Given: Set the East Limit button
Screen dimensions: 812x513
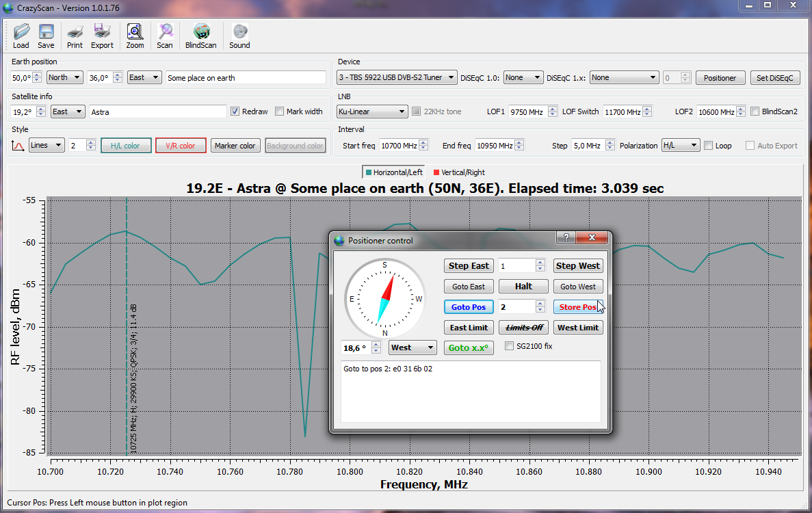Looking at the screenshot, I should click(x=469, y=328).
